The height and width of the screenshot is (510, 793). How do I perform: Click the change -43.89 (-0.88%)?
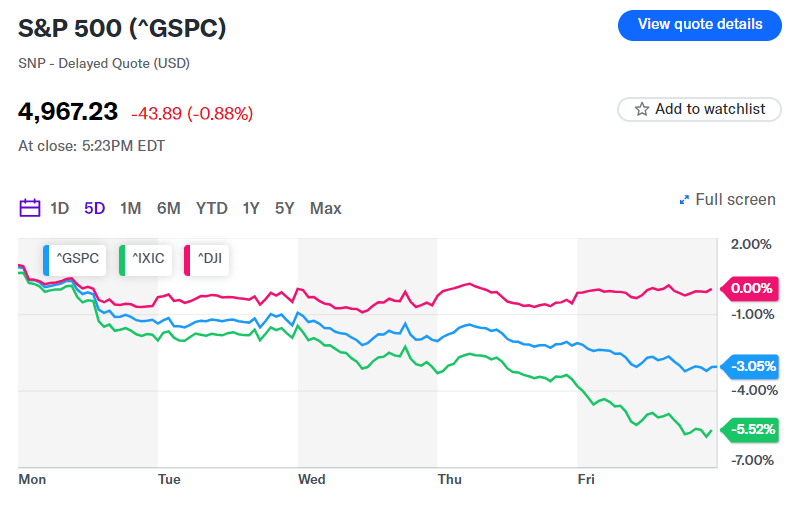[x=192, y=113]
